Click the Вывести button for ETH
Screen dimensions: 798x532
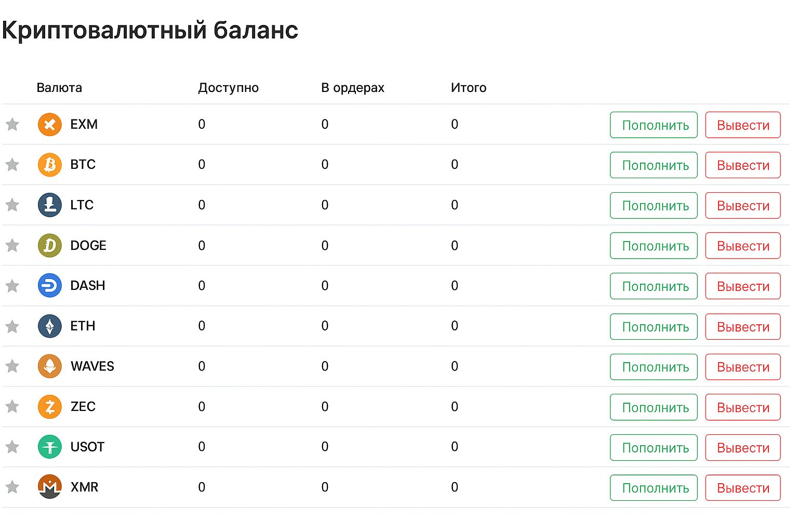click(742, 326)
